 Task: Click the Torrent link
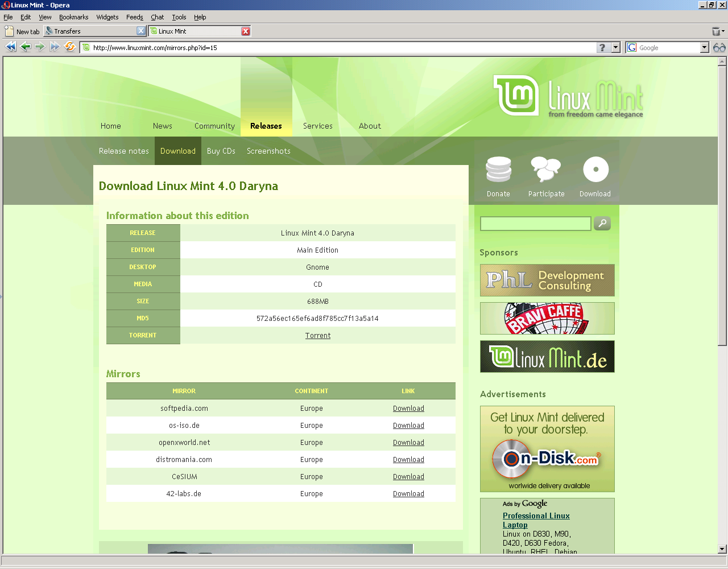318,336
